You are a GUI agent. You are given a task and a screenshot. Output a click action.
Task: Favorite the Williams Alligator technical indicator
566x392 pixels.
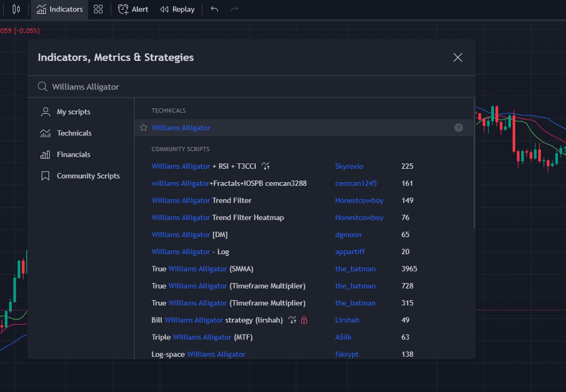[144, 128]
